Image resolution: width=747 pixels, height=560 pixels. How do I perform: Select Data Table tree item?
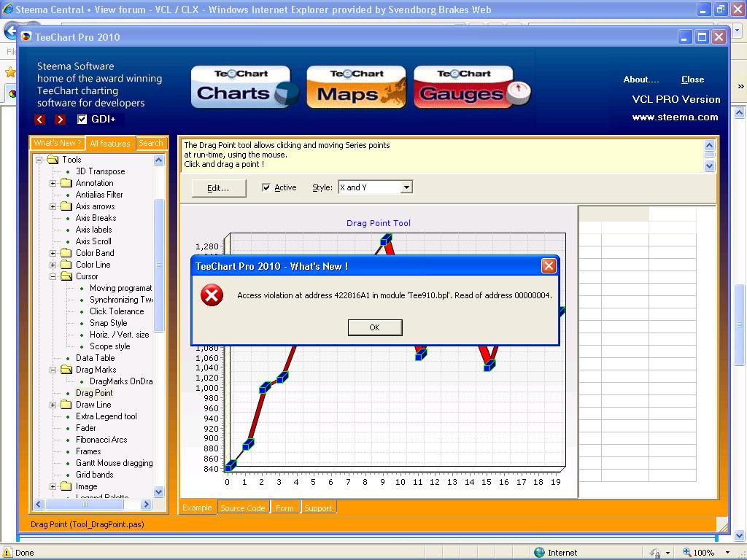coord(96,358)
